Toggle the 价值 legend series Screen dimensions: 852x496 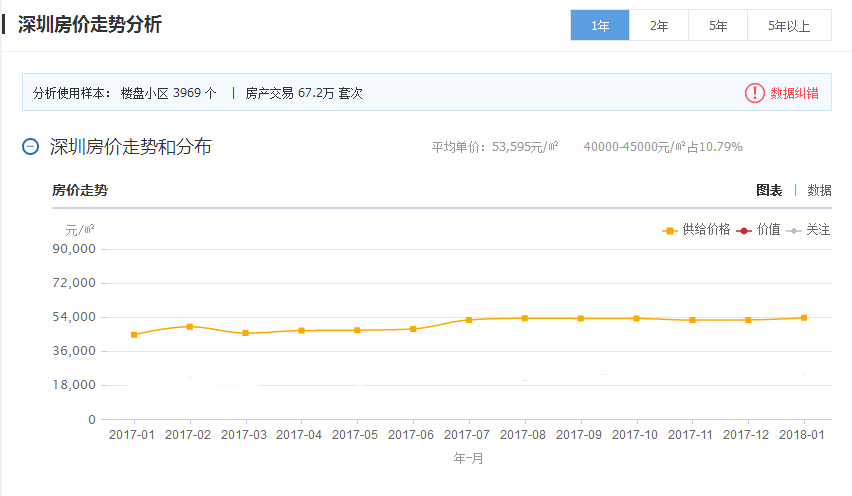point(758,230)
